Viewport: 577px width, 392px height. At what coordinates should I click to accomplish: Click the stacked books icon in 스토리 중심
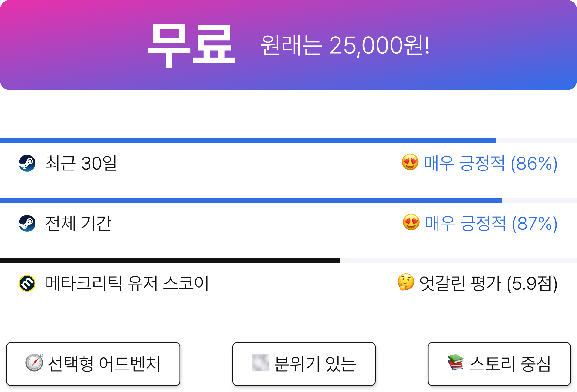pyautogui.click(x=456, y=363)
